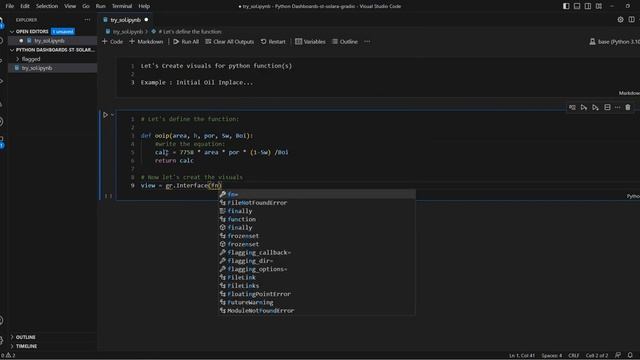Split the editor right
Image resolution: width=640 pixels, height=360 pixels.
pyautogui.click(x=631, y=20)
